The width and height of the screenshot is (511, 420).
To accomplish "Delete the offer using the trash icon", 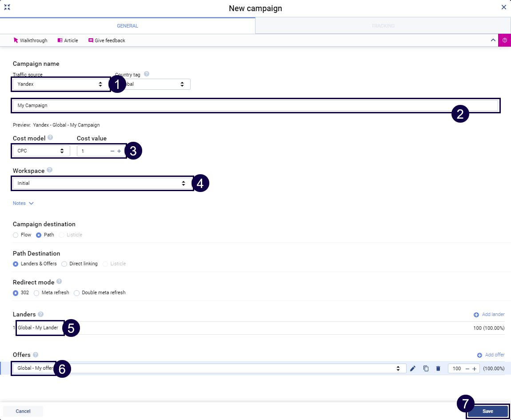I will pyautogui.click(x=438, y=368).
